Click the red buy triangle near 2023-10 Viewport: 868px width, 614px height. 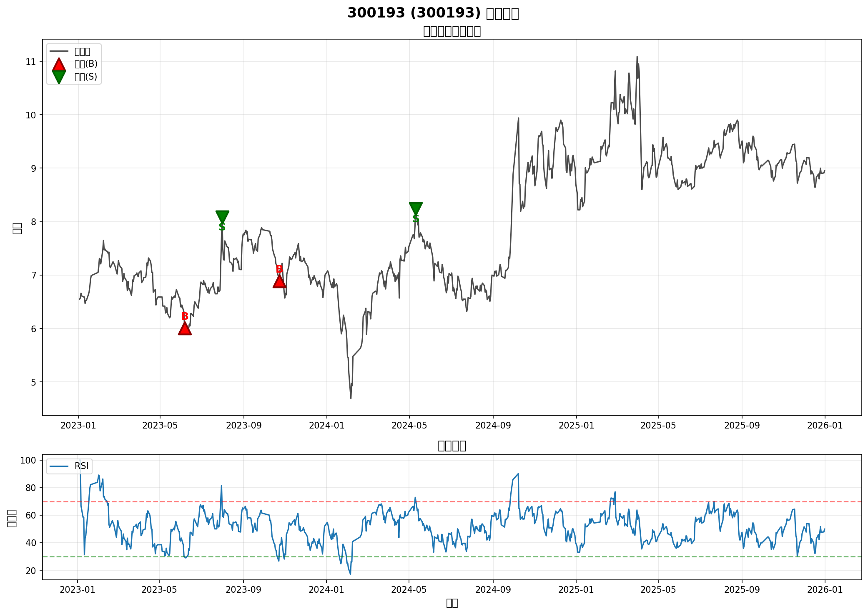tap(279, 282)
